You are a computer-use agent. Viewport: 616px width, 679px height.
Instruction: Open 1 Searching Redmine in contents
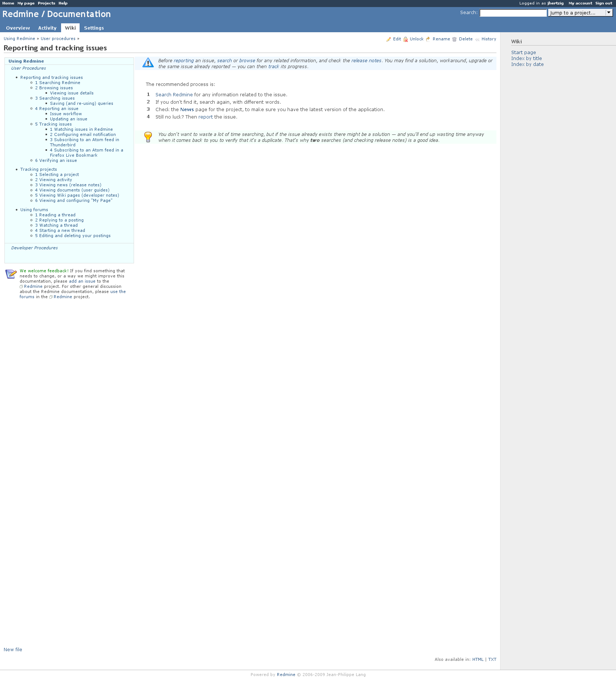tap(58, 83)
